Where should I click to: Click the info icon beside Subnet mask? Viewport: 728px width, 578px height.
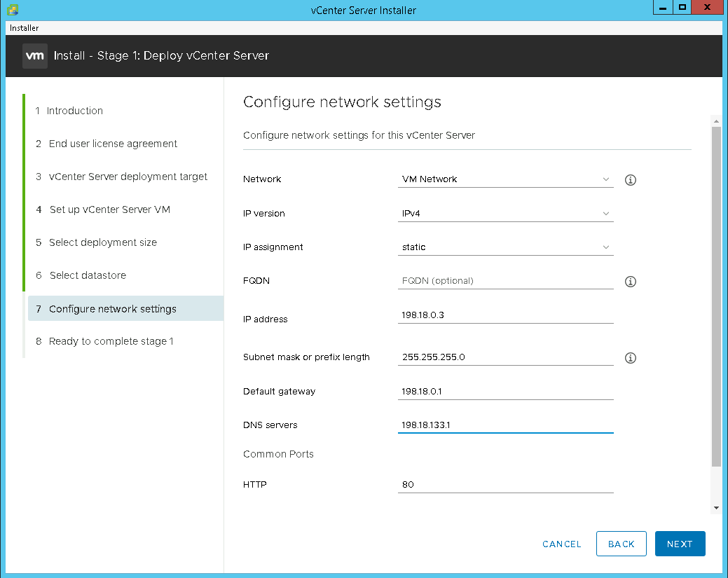[x=630, y=358]
